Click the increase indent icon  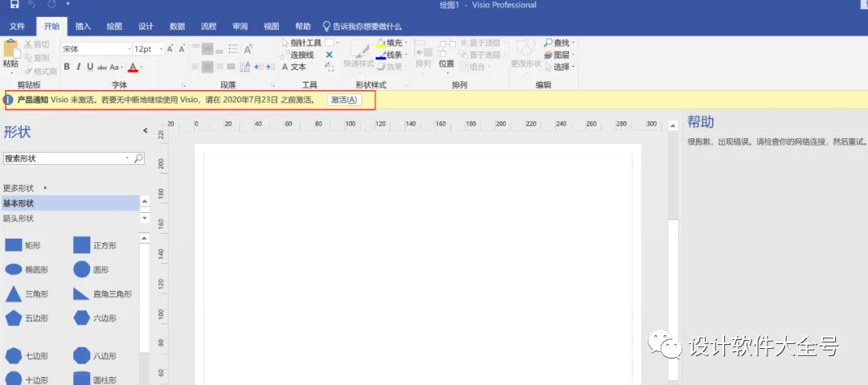pos(271,67)
